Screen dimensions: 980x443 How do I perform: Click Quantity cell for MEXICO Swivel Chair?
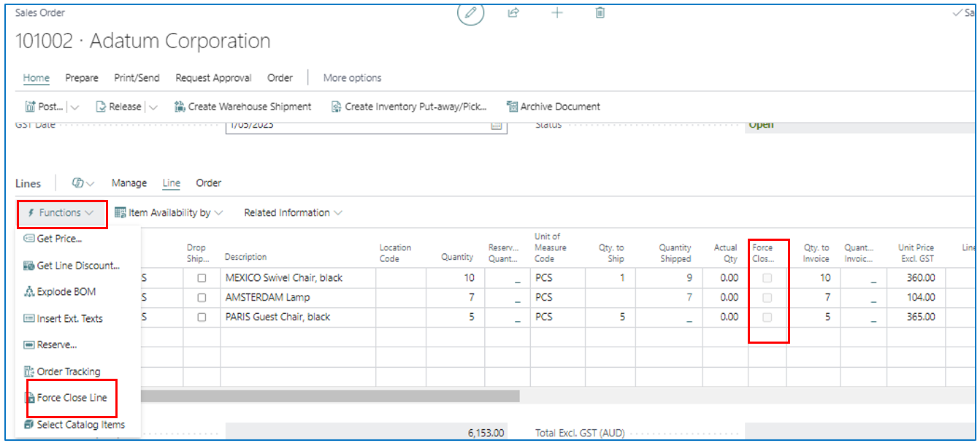[x=453, y=278]
